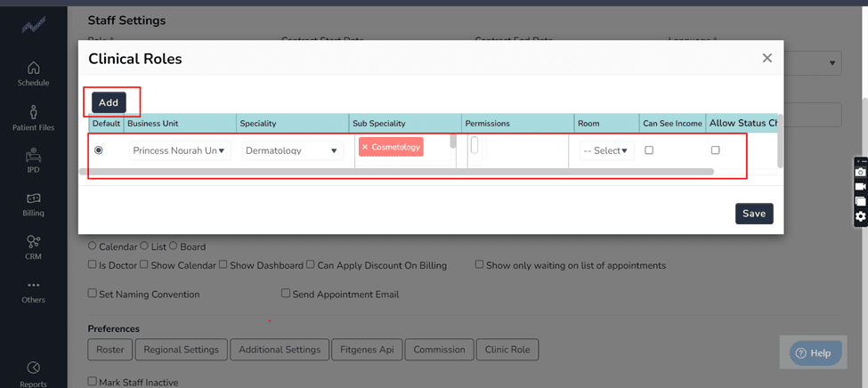The image size is (868, 388).
Task: Open CRM from the sidebar
Action: (x=33, y=247)
